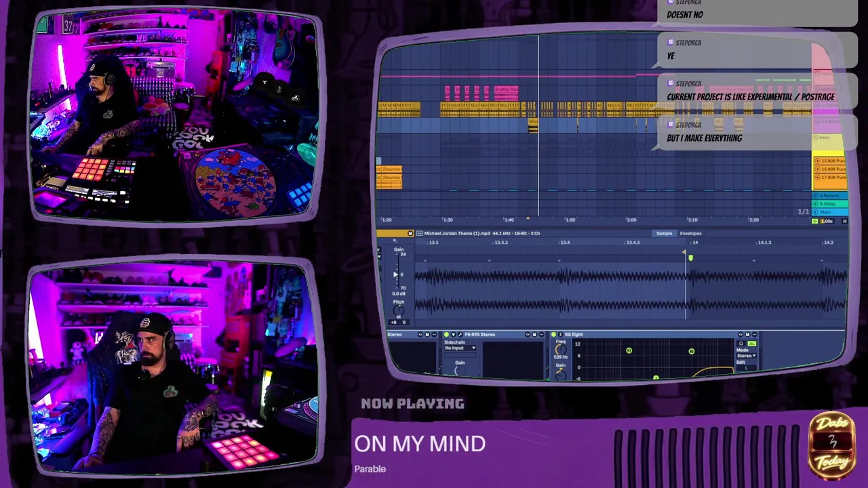868x488 pixels.
Task: Click EQ Eight Freq knob
Action: (561, 349)
